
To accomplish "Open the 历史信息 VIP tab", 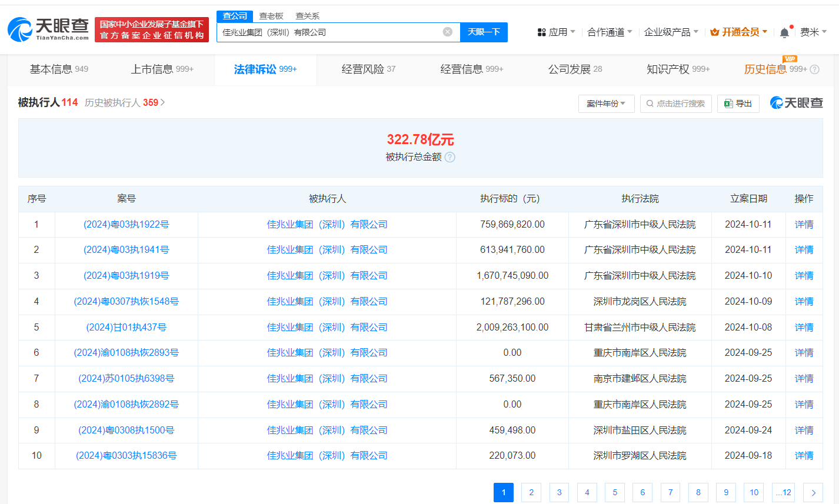I will [x=775, y=69].
